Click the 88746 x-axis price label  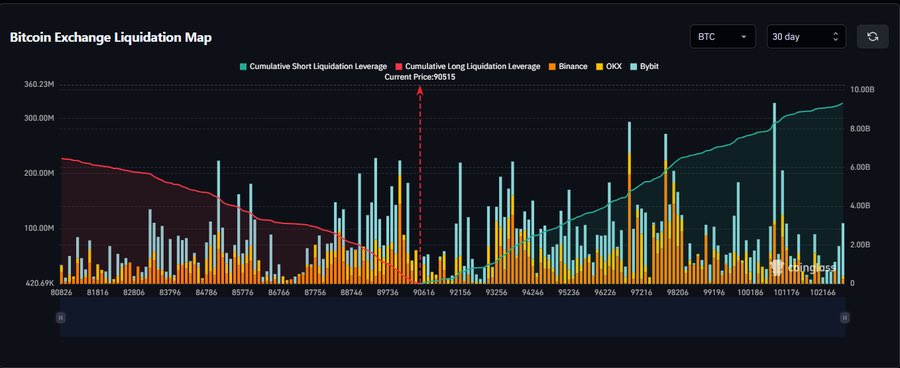pos(351,292)
